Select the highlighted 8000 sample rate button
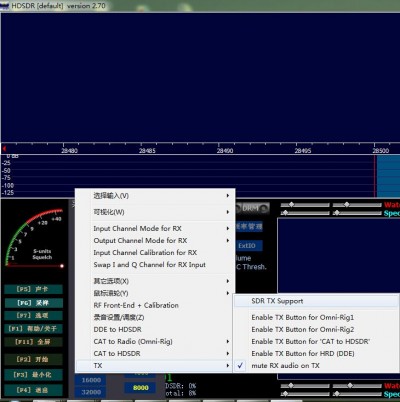 (x=140, y=388)
